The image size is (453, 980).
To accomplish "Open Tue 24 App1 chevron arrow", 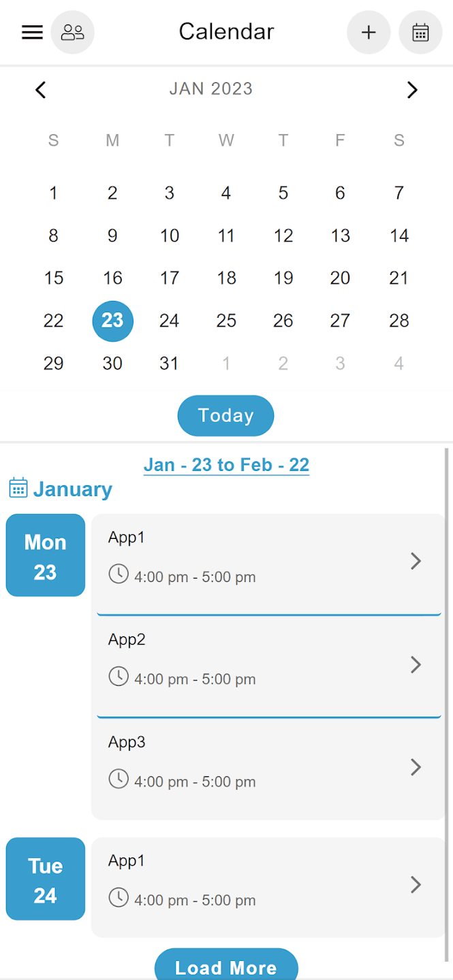I will pos(416,884).
